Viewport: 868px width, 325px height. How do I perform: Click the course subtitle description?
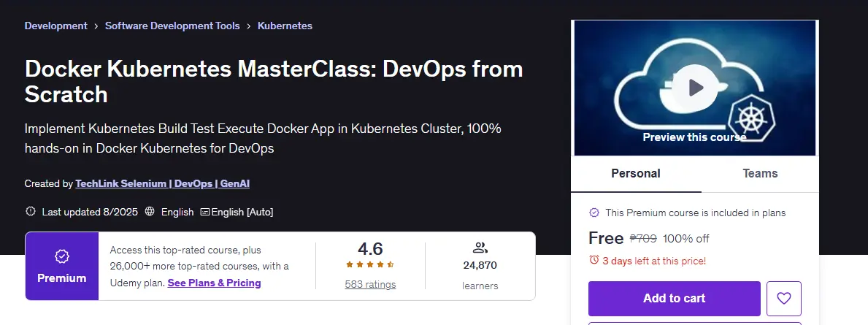coord(263,139)
